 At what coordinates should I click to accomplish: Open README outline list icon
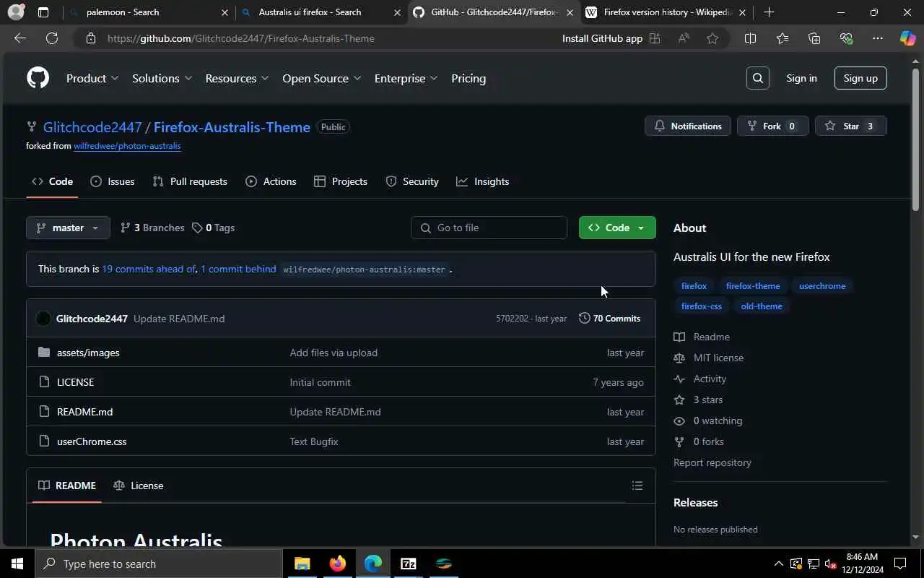tap(637, 486)
